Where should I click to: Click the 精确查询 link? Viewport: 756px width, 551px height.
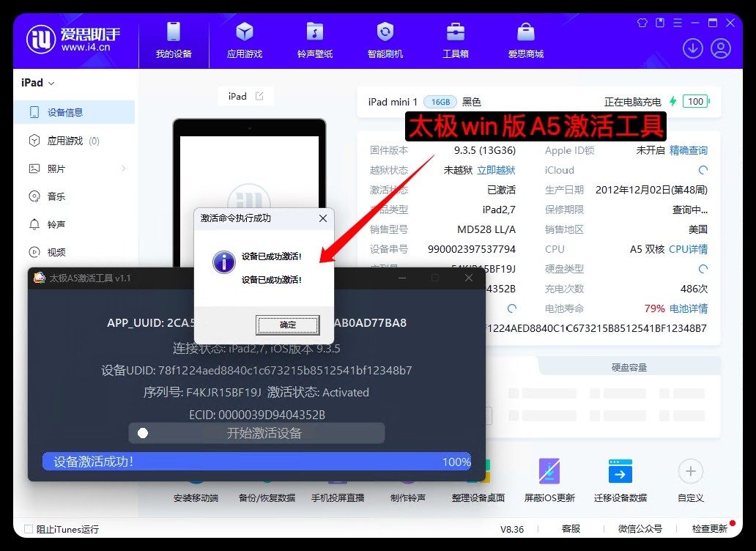pyautogui.click(x=688, y=150)
